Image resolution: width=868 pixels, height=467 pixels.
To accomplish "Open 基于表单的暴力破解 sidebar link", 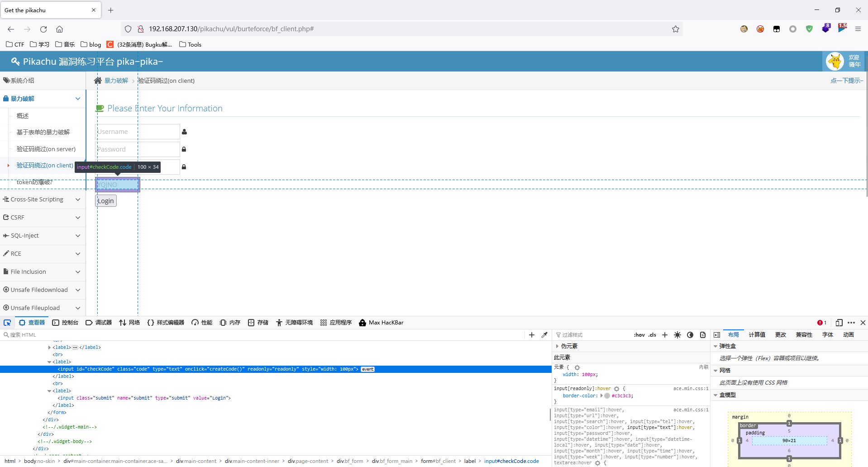I will [43, 132].
